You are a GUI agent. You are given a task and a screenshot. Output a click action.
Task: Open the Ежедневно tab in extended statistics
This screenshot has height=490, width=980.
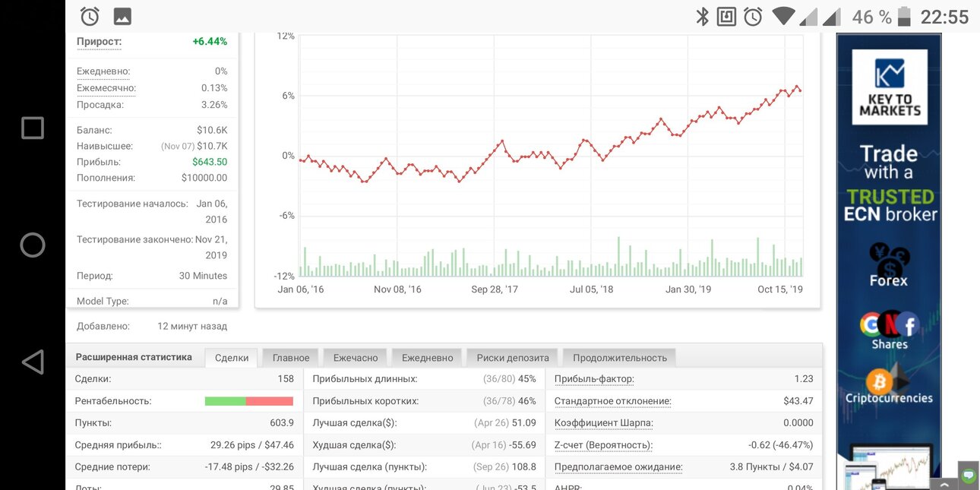pyautogui.click(x=427, y=358)
